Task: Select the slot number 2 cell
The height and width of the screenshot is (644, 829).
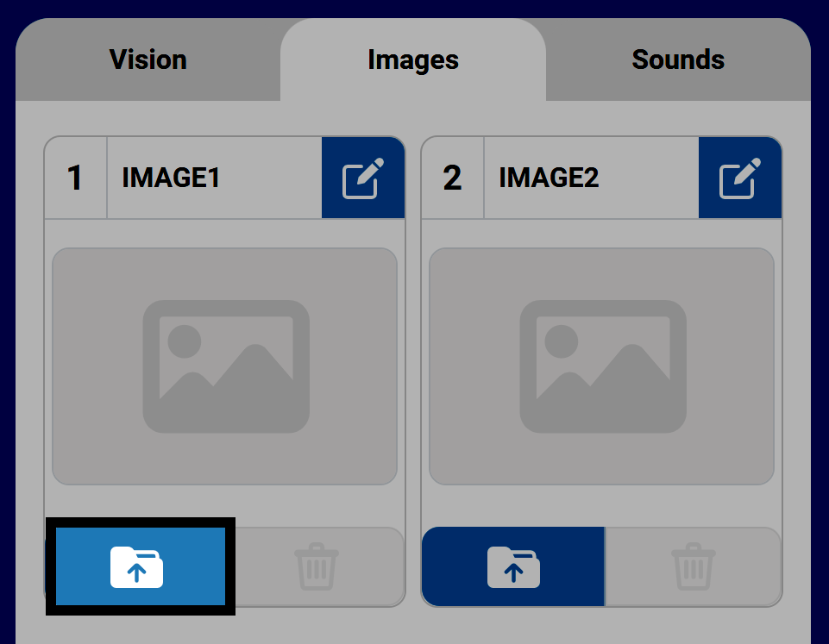Action: click(x=452, y=178)
